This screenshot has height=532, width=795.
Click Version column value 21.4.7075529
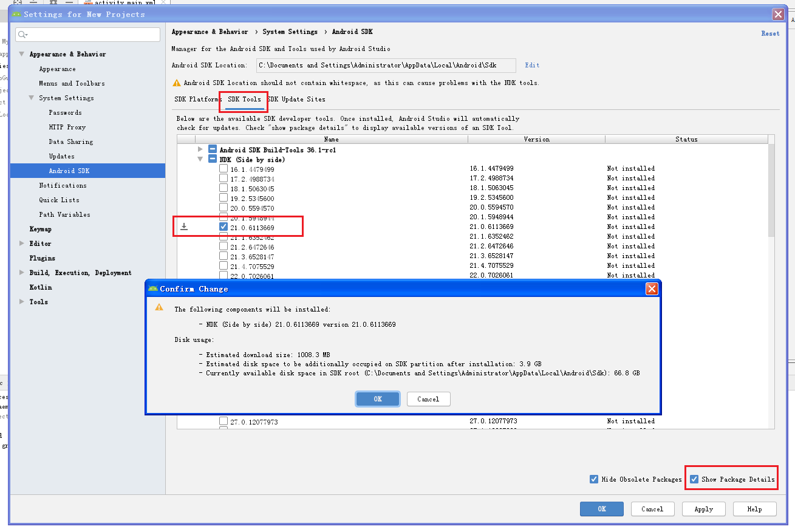pos(491,266)
